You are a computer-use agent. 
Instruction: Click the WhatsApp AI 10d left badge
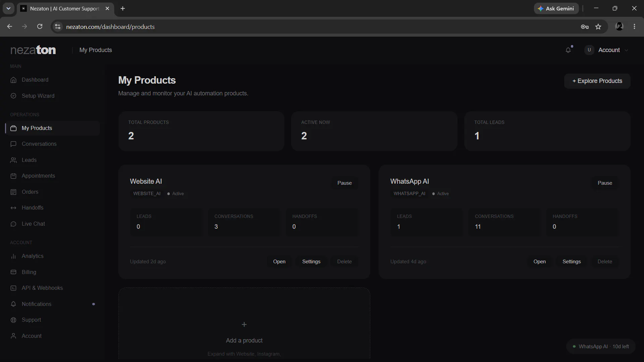coord(601,347)
